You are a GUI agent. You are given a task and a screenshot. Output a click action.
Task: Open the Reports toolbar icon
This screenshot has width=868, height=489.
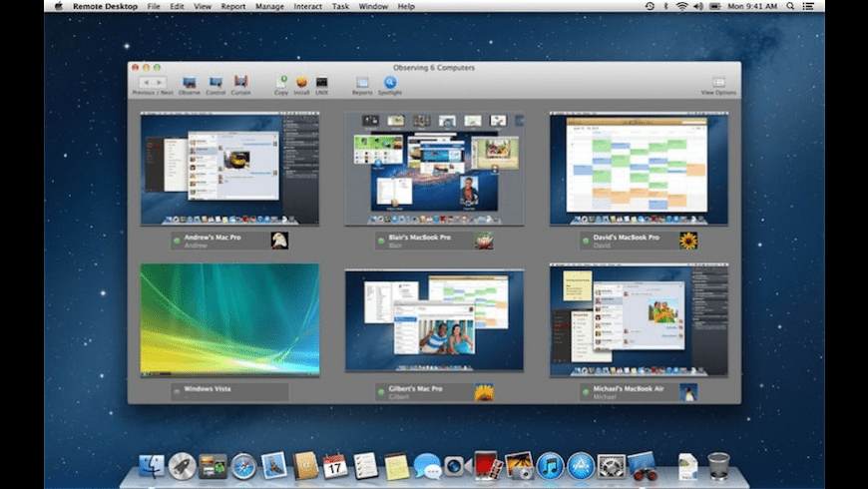[x=362, y=83]
